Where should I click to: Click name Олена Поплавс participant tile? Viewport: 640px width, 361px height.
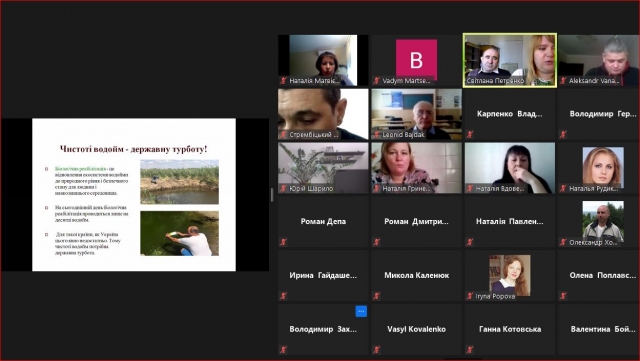click(603, 275)
